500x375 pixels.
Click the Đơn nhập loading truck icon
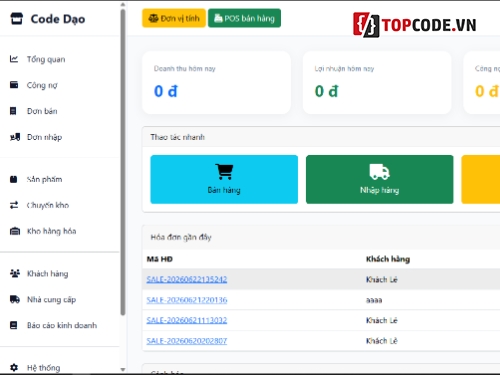coord(15,137)
